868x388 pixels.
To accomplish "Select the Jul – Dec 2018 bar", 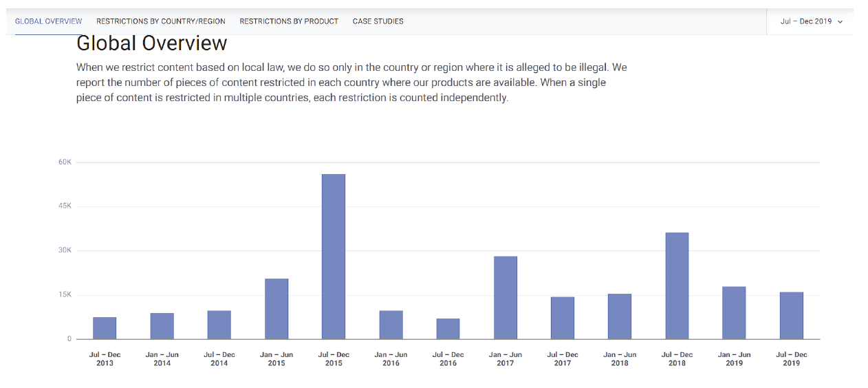I will (677, 285).
